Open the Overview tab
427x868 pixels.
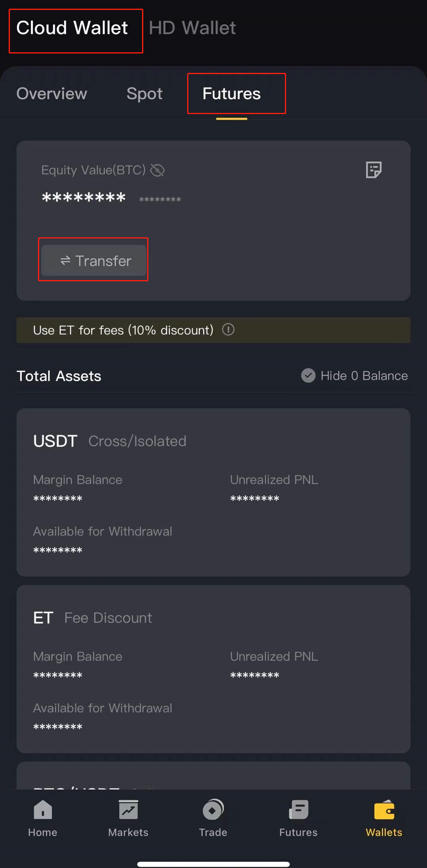pos(52,94)
